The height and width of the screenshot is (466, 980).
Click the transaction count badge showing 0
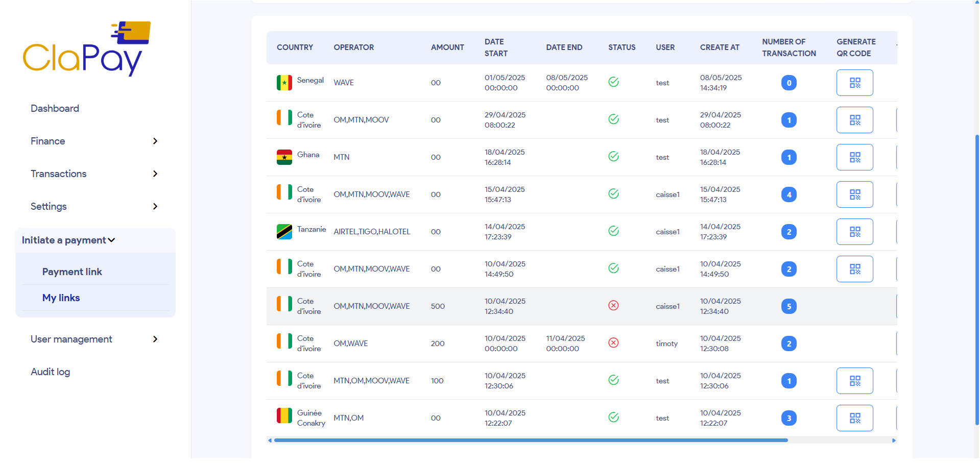788,82
